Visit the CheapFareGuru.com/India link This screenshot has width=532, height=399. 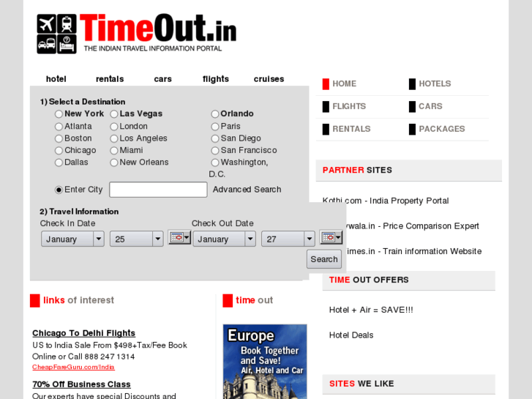click(x=73, y=367)
